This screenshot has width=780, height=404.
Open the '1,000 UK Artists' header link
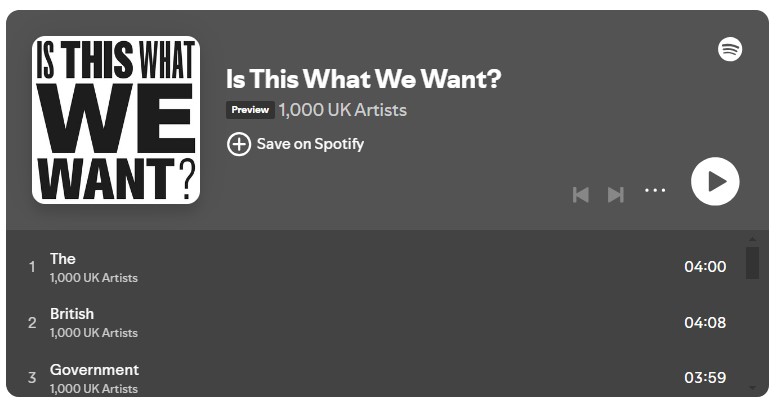click(x=342, y=110)
